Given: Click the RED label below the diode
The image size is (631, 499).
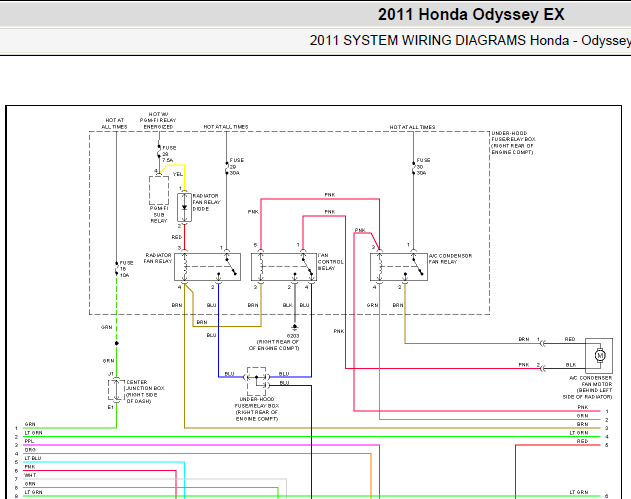Looking at the screenshot, I should [x=177, y=237].
